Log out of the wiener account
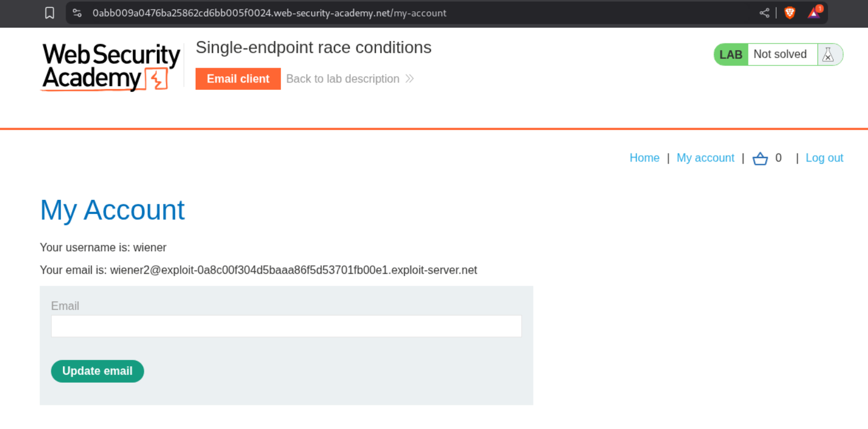Screen dimensions: 868x429 pyautogui.click(x=824, y=158)
